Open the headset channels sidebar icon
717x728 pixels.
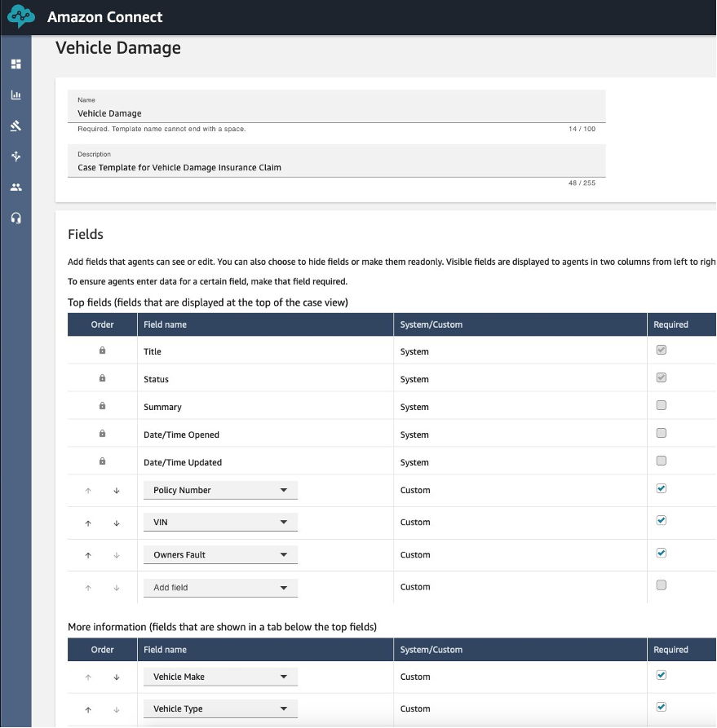pos(15,218)
